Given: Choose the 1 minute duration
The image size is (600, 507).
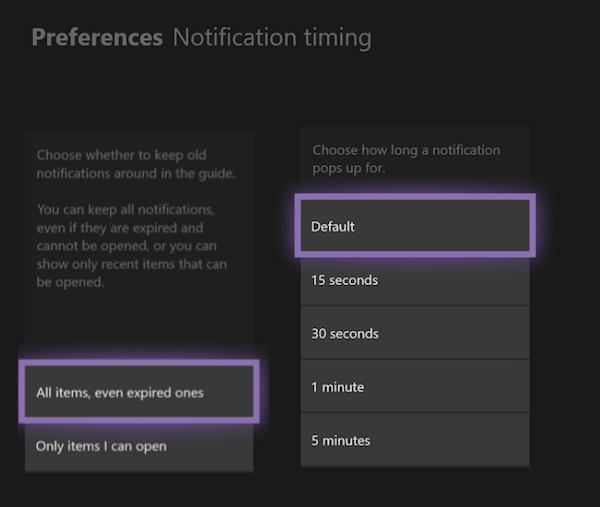Looking at the screenshot, I should (414, 387).
